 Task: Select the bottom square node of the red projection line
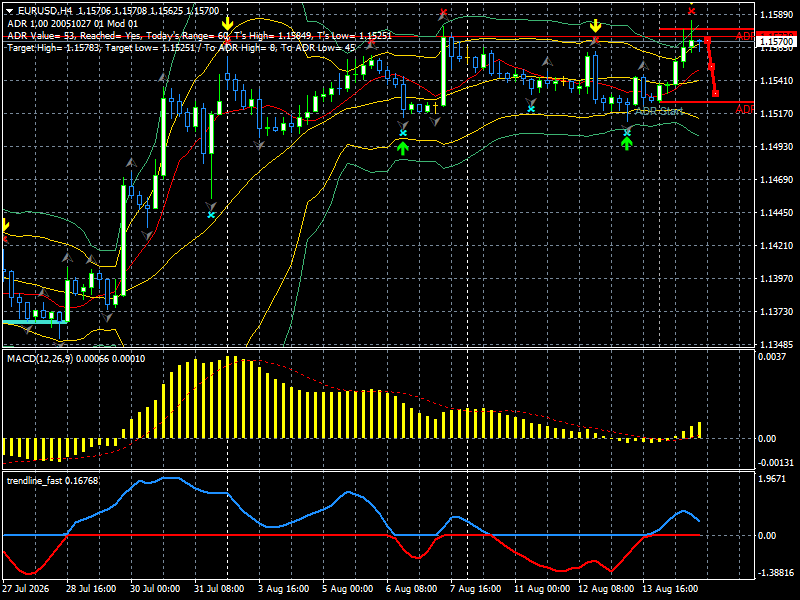tap(716, 93)
